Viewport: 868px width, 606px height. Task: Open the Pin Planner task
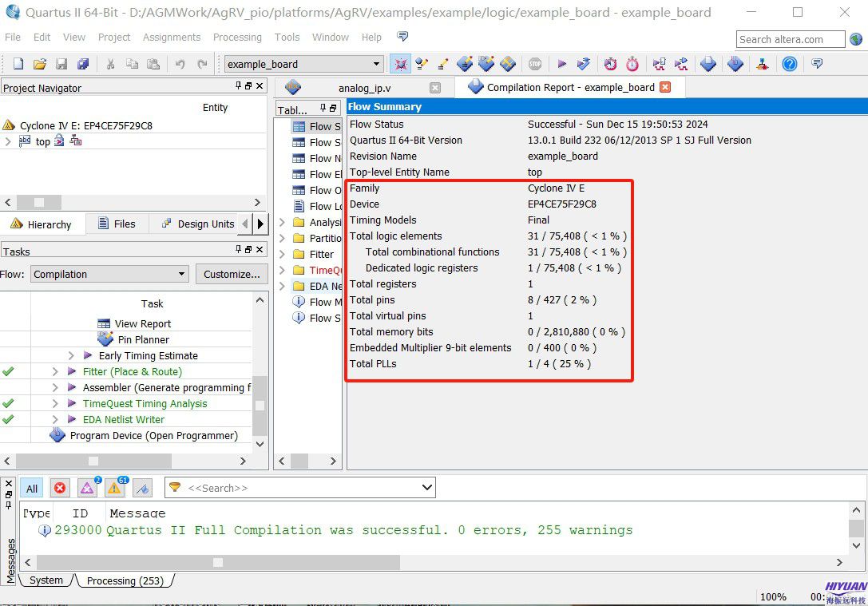click(x=143, y=339)
